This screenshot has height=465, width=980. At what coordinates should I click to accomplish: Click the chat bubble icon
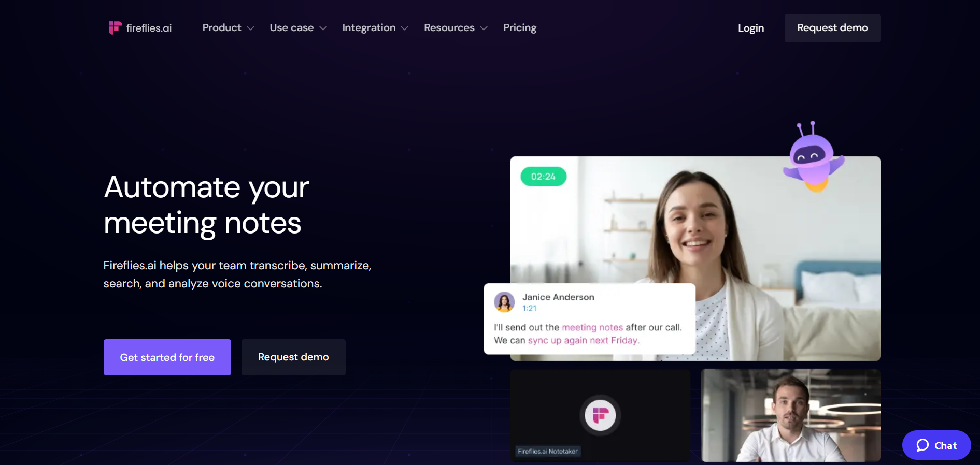922,445
